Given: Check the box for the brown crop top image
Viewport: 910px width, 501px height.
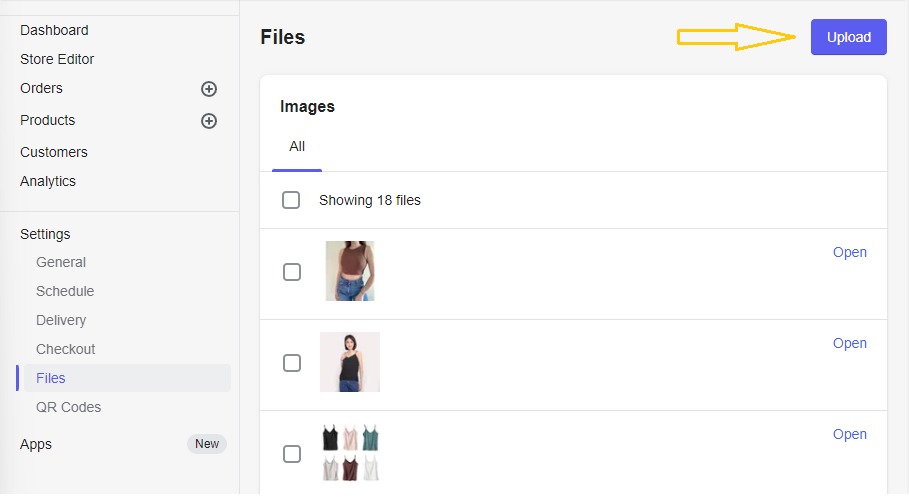Looking at the screenshot, I should tap(292, 272).
